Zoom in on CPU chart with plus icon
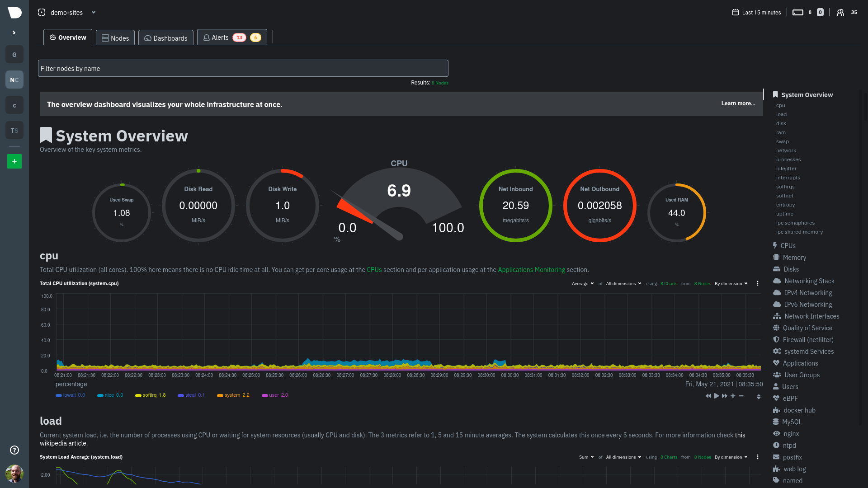Image resolution: width=868 pixels, height=488 pixels. coord(733,396)
